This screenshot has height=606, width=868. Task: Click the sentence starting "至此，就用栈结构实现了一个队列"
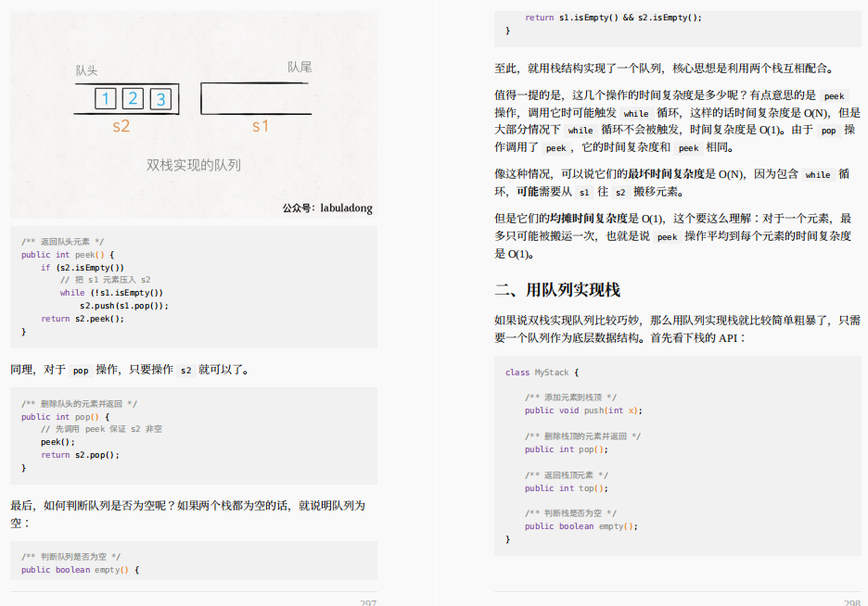pos(664,69)
